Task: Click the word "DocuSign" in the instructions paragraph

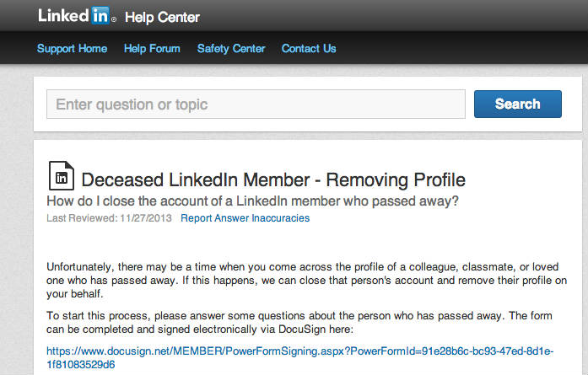Action: [x=302, y=329]
